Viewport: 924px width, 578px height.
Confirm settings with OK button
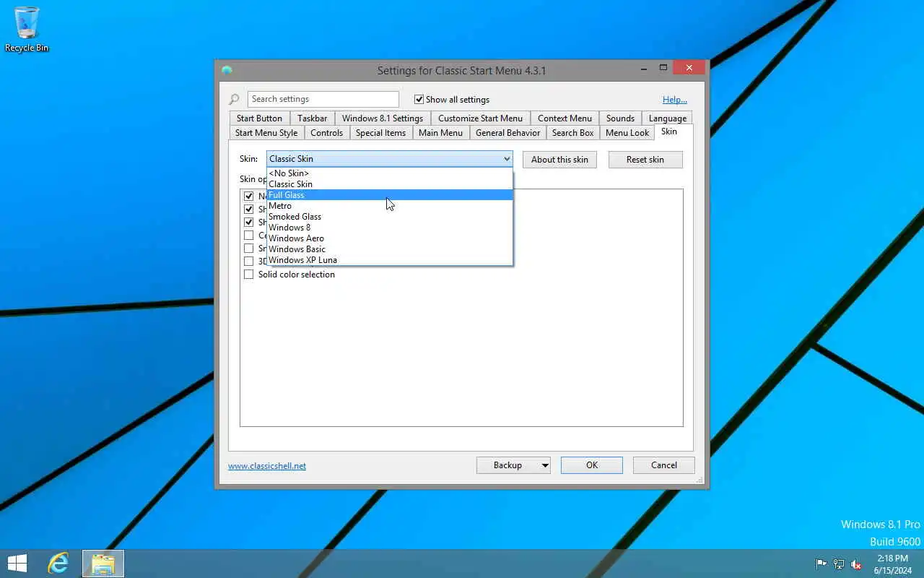[x=592, y=465]
